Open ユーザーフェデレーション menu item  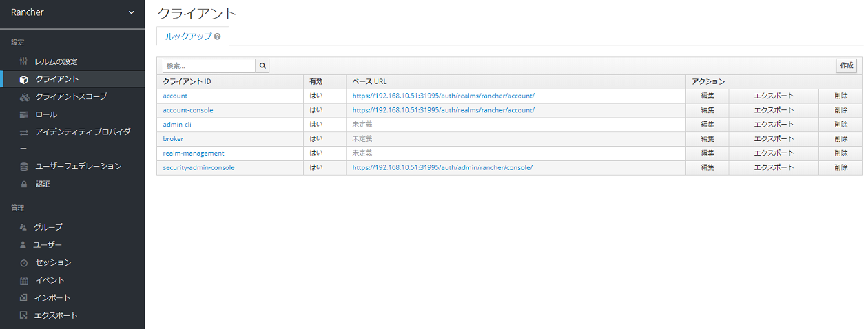coord(79,167)
